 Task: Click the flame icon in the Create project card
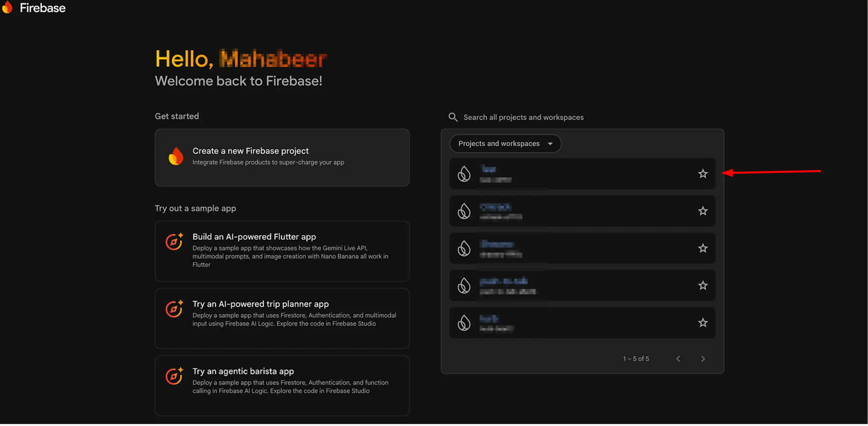(176, 156)
